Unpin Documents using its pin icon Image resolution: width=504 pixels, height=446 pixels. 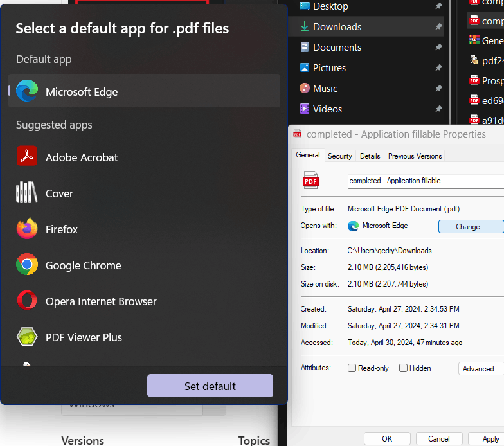click(438, 48)
